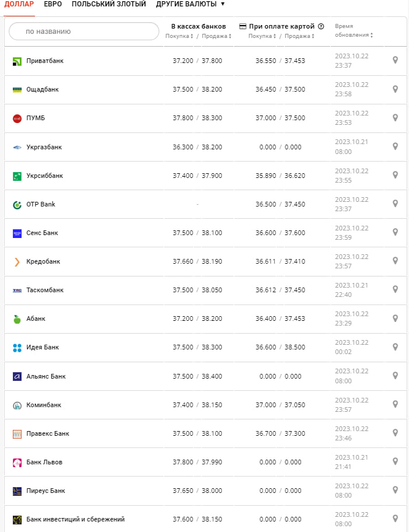The width and height of the screenshot is (409, 532).
Task: Click the ПУМБ bank logo icon
Action: coord(17,118)
